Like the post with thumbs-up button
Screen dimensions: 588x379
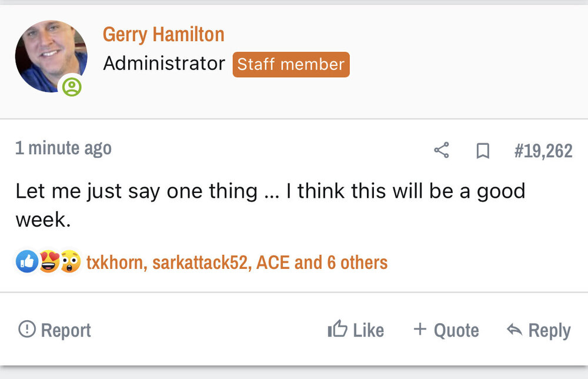point(356,330)
